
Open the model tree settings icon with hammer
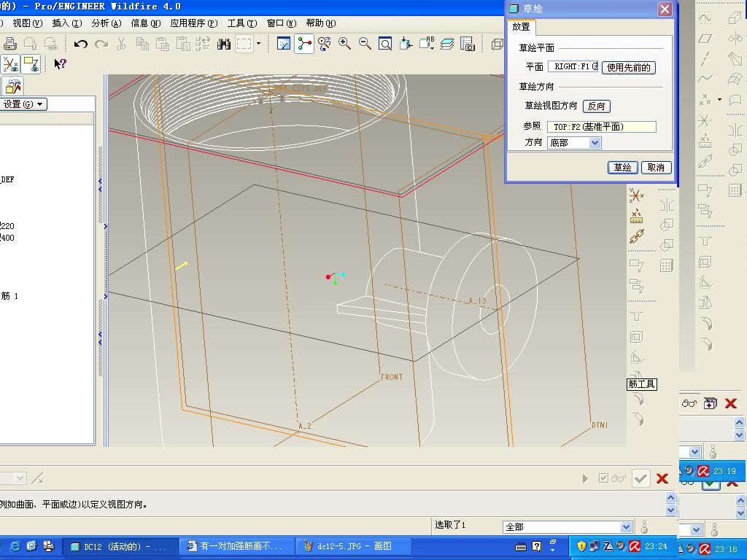pyautogui.click(x=13, y=86)
